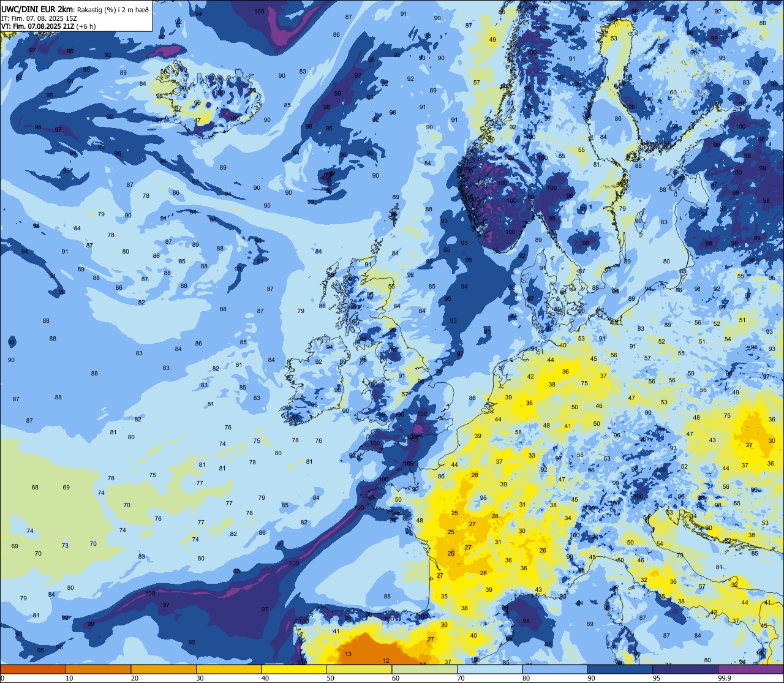This screenshot has width=784, height=683.
Task: Click the '70' tick label on legend bar
Action: point(461,678)
